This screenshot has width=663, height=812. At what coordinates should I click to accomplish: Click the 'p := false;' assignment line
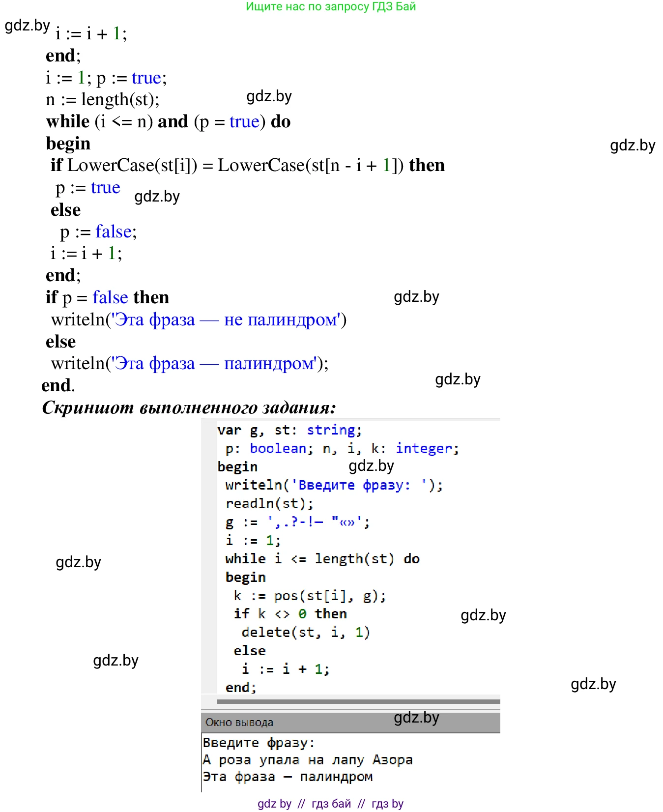pos(98,232)
